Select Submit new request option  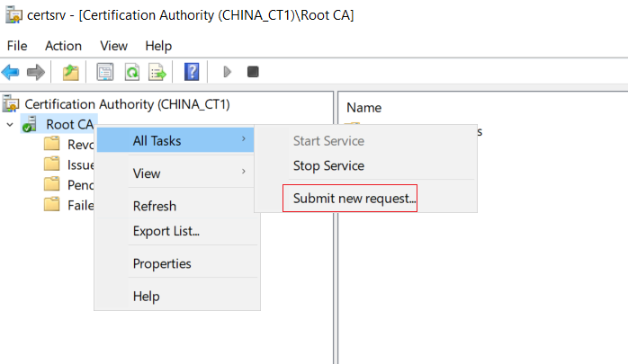point(354,199)
